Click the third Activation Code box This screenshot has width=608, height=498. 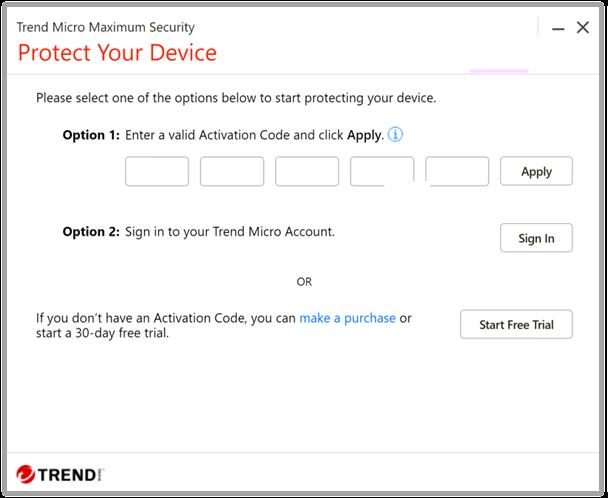307,171
